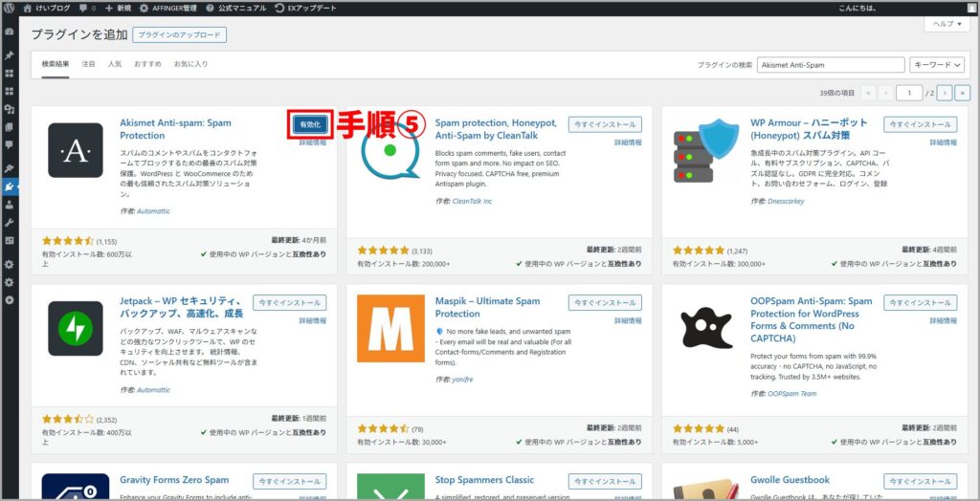980x501 pixels.
Task: Click the plugin search input field
Action: pyautogui.click(x=830, y=65)
